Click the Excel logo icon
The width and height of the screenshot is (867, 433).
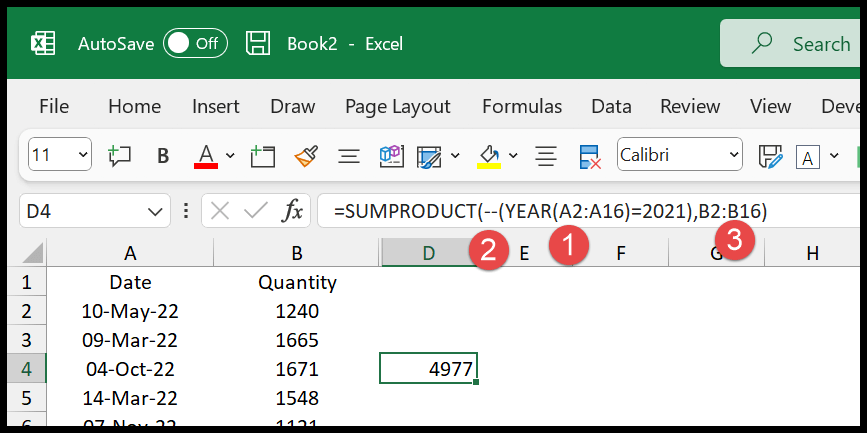point(43,44)
